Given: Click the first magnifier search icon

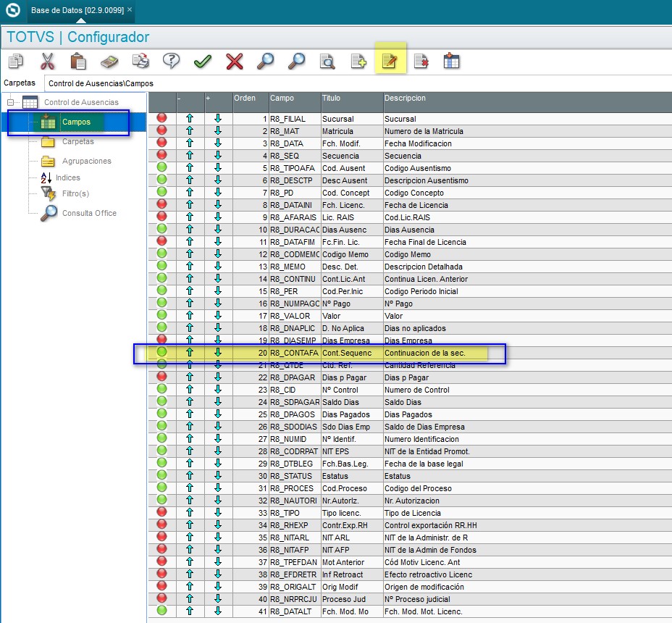Looking at the screenshot, I should 265,61.
